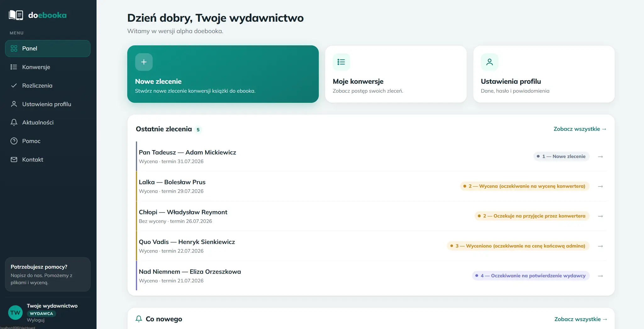The width and height of the screenshot is (644, 329).
Task: Click the person icon on Ustawienia profilu card
Action: coord(490,62)
